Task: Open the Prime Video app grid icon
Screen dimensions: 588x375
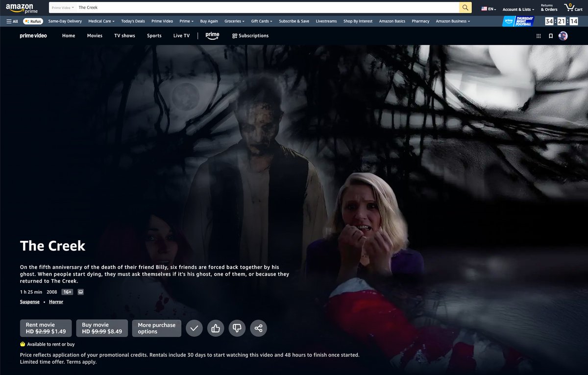Action: pos(539,36)
